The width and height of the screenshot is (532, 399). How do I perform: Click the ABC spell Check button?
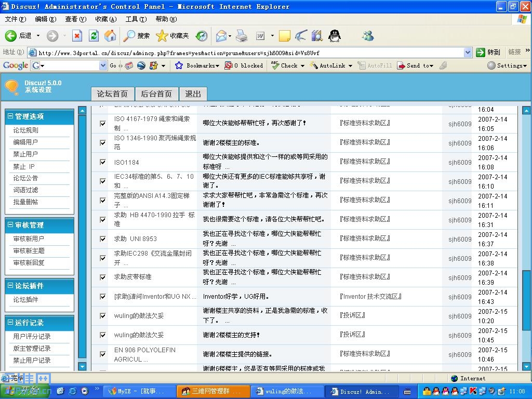click(x=287, y=65)
